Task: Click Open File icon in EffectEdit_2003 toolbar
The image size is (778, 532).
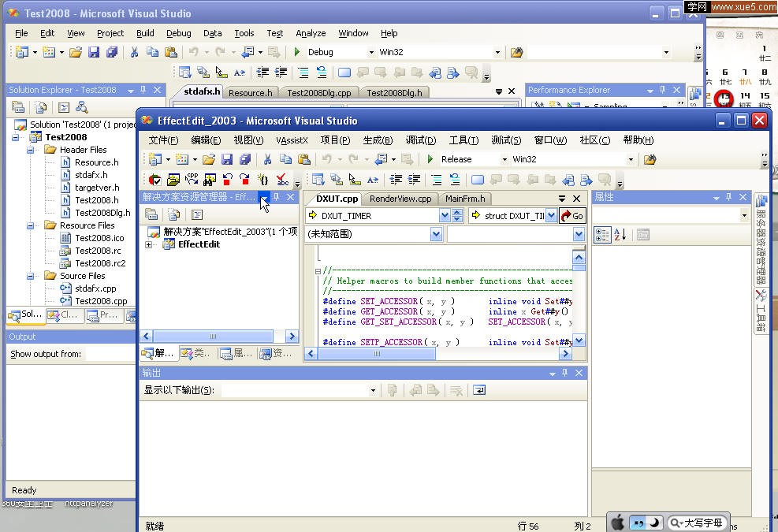Action: 209,159
